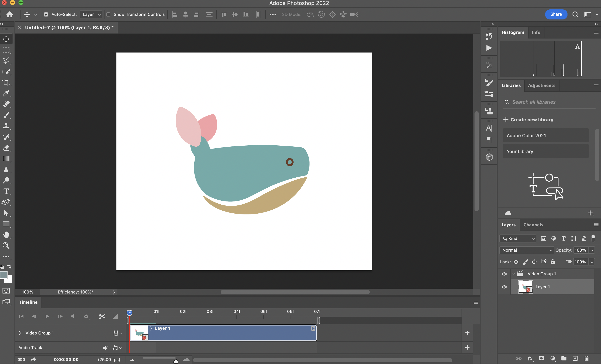Enable Show Transform Controls
601x364 pixels.
108,14
